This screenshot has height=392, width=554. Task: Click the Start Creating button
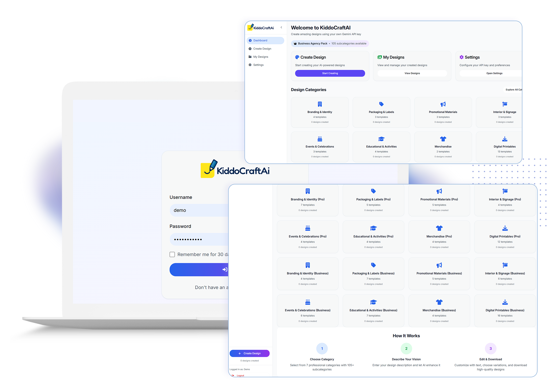click(330, 73)
